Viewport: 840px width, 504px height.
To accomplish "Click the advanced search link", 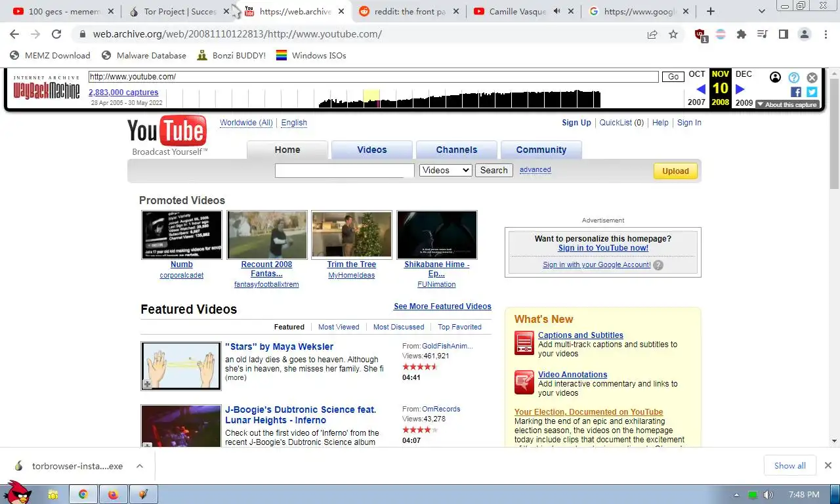I will tap(535, 169).
